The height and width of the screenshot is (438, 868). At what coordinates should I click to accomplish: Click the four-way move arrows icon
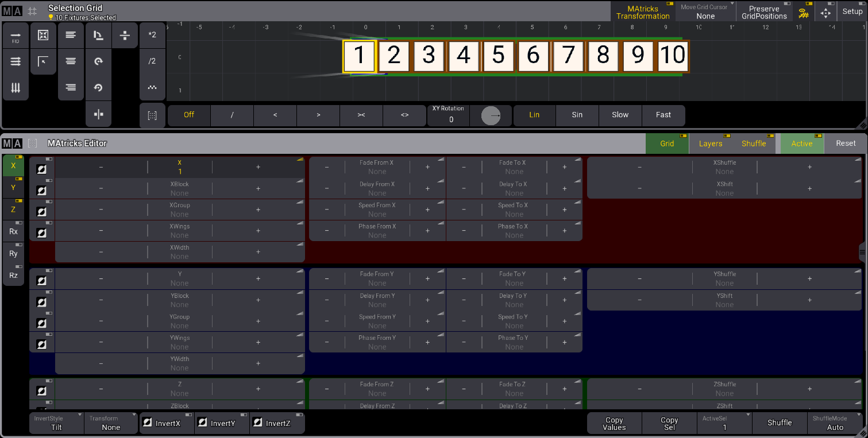(825, 12)
